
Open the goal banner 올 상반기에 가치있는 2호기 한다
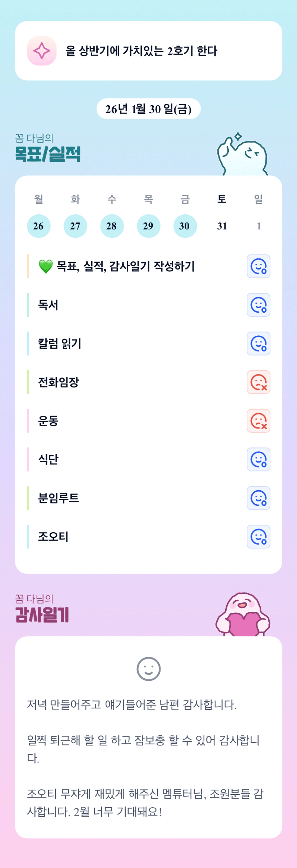point(148,51)
